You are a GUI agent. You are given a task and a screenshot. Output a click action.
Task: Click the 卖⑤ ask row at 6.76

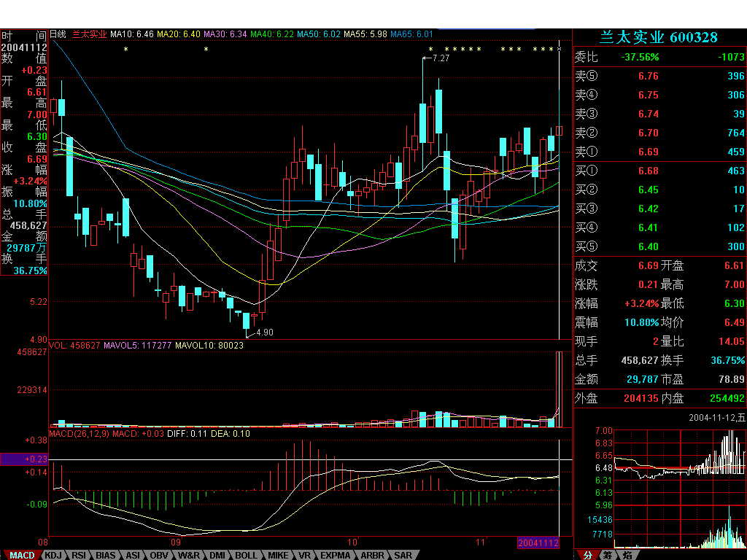pos(659,76)
